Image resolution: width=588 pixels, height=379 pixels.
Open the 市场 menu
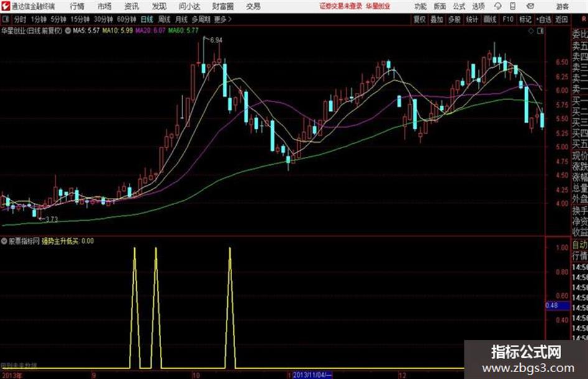coord(105,6)
